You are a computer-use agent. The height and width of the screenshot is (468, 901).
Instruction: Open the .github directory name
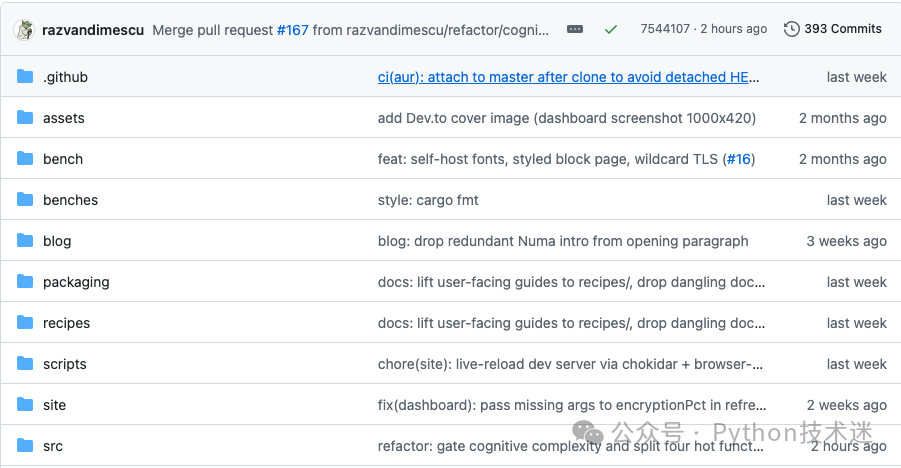66,77
